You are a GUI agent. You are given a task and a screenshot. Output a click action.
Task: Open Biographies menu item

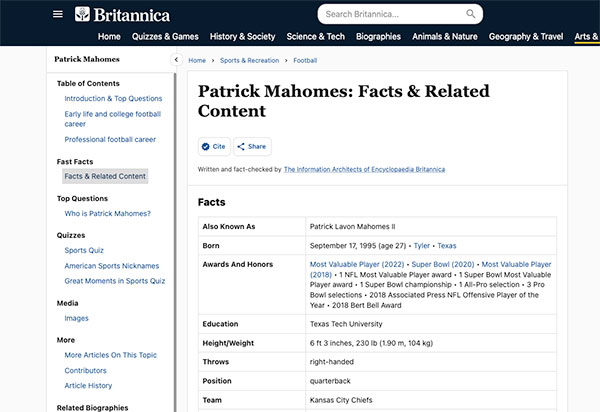point(378,37)
